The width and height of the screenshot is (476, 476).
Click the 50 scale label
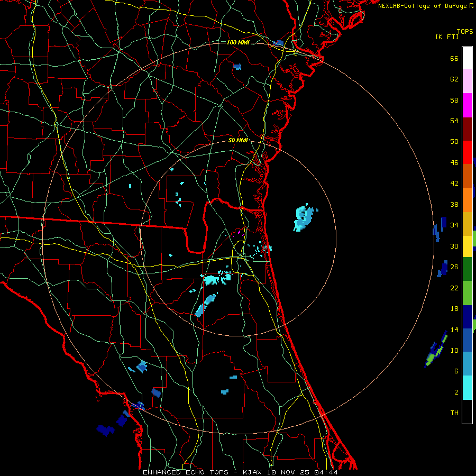pyautogui.click(x=454, y=141)
